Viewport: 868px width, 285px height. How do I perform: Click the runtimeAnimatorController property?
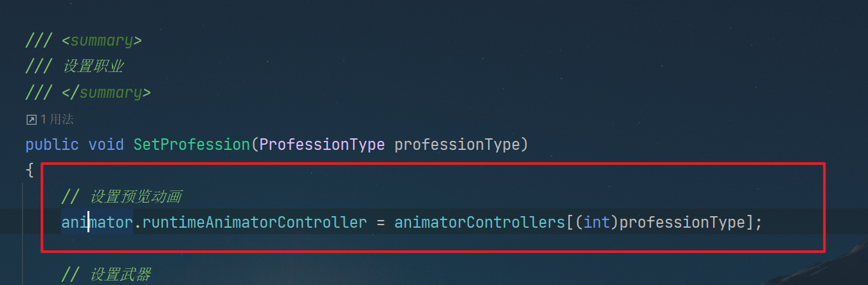click(255, 223)
